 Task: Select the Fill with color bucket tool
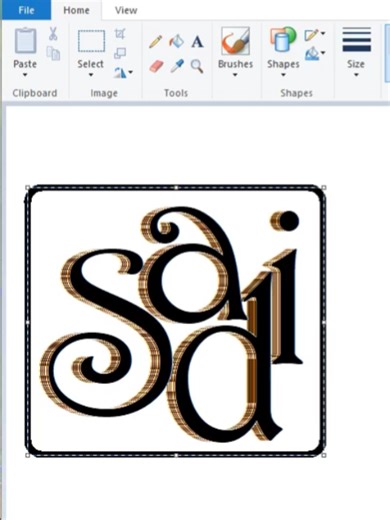point(176,41)
